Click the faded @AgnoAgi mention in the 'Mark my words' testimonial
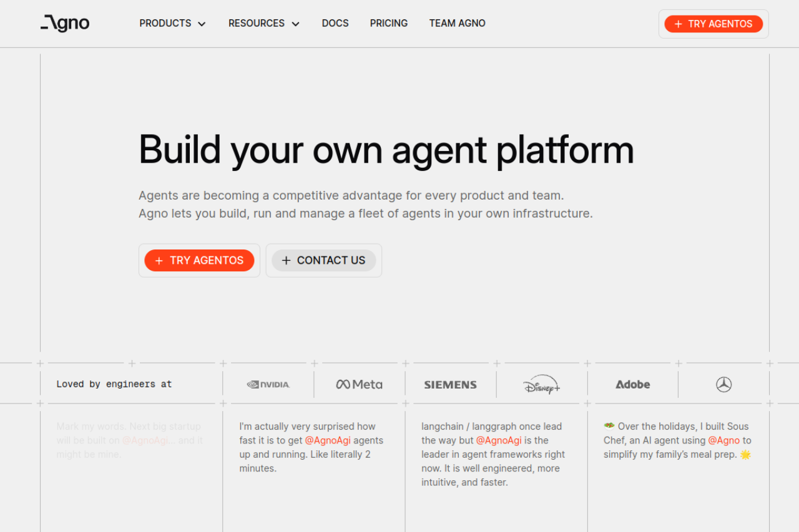Screen dimensions: 799x532 pos(145,440)
